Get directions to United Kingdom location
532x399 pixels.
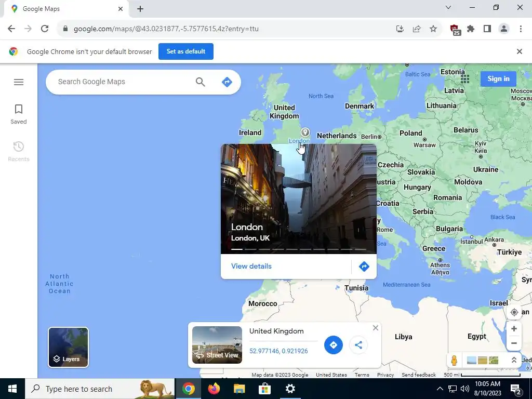click(x=333, y=345)
